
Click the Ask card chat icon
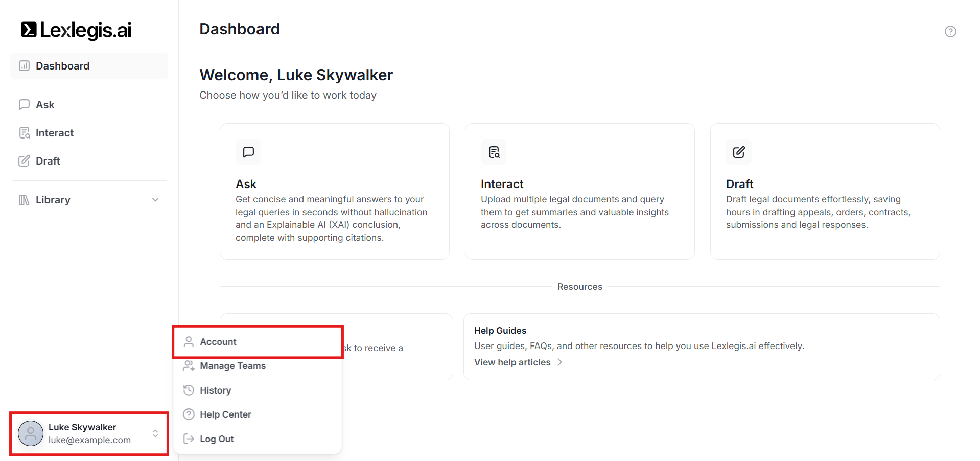coord(248,152)
